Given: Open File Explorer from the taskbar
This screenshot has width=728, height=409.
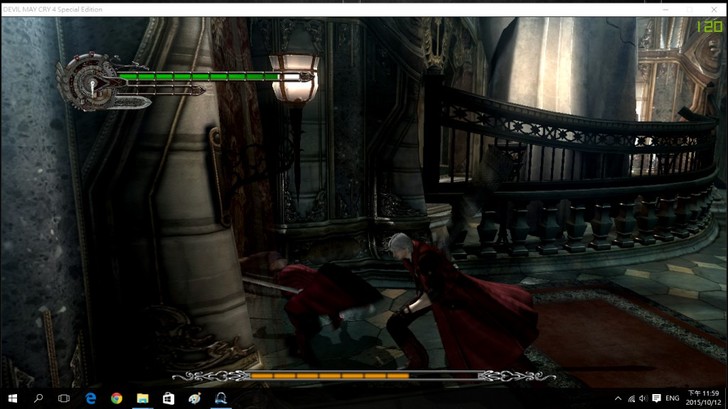Looking at the screenshot, I should point(143,398).
